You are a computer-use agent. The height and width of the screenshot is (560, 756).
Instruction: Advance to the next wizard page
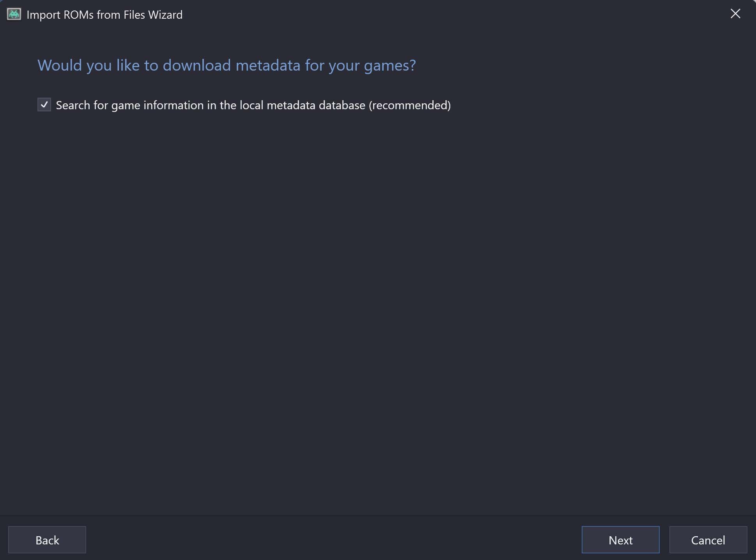pos(620,540)
